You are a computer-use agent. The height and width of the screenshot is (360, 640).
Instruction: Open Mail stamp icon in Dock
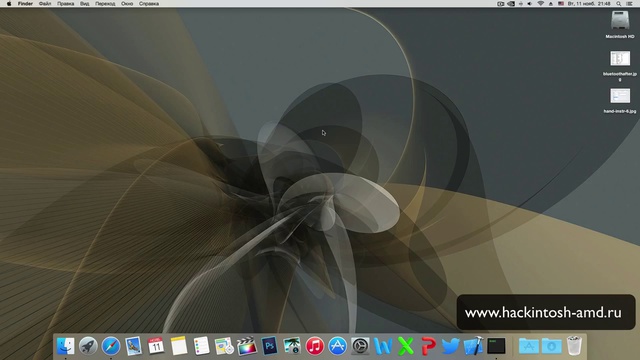click(x=133, y=346)
